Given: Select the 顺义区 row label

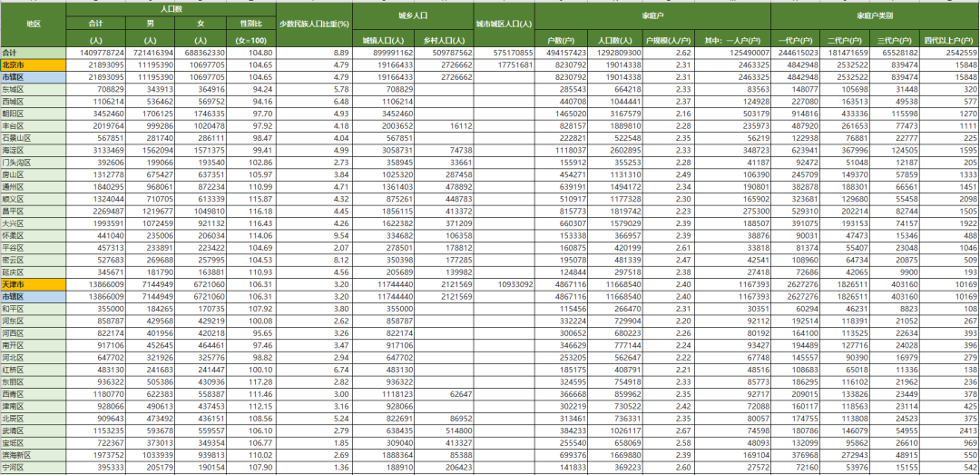Looking at the screenshot, I should (33, 199).
